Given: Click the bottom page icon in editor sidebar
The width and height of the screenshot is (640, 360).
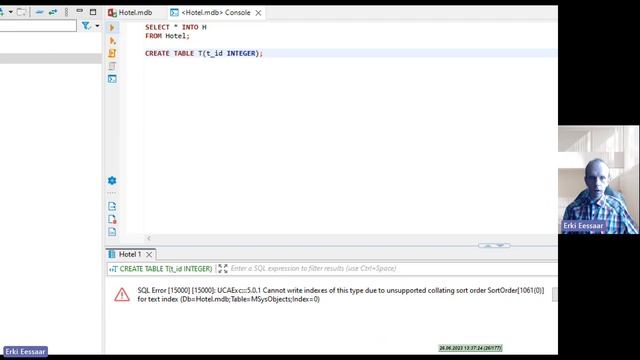Looking at the screenshot, I should [x=112, y=232].
